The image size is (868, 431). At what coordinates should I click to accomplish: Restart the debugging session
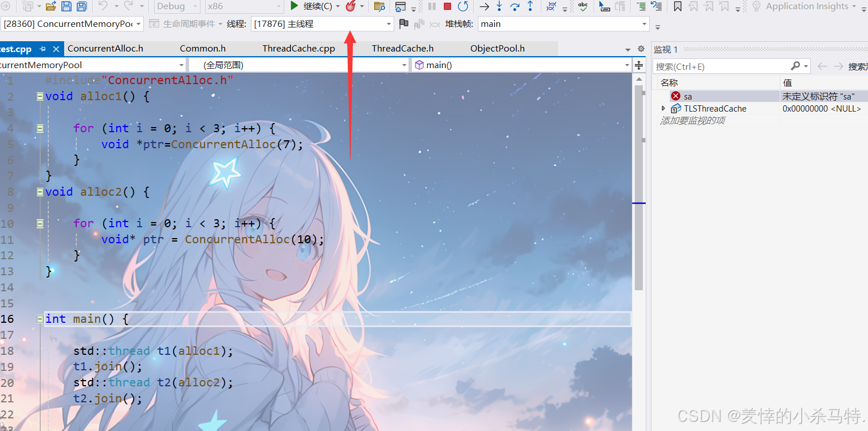tap(463, 6)
